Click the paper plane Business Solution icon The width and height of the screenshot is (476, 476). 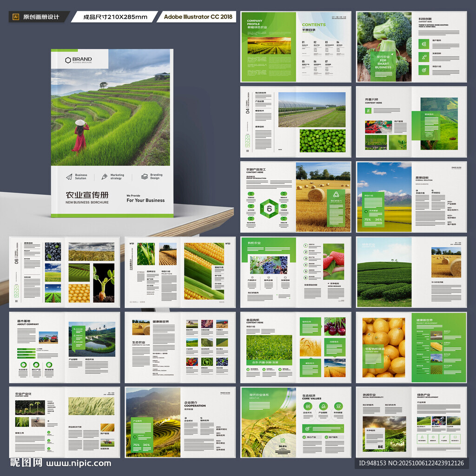[69, 177]
